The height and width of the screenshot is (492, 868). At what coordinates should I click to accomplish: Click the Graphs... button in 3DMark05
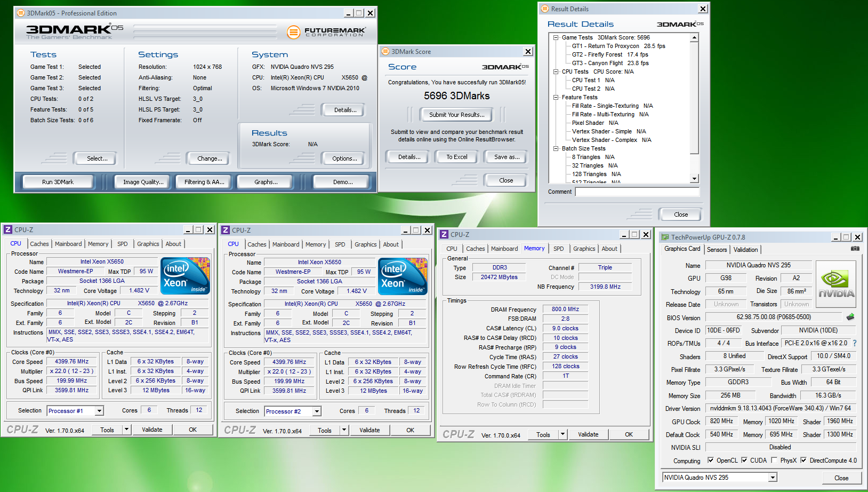click(266, 182)
